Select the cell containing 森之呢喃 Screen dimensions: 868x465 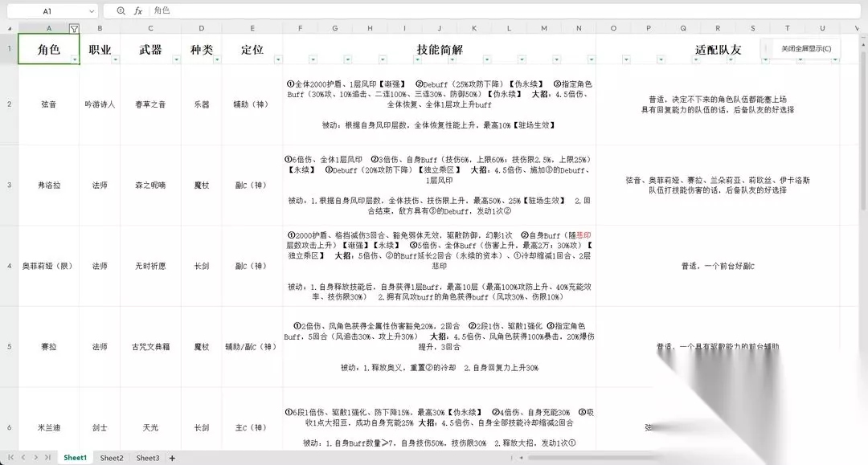[150, 186]
